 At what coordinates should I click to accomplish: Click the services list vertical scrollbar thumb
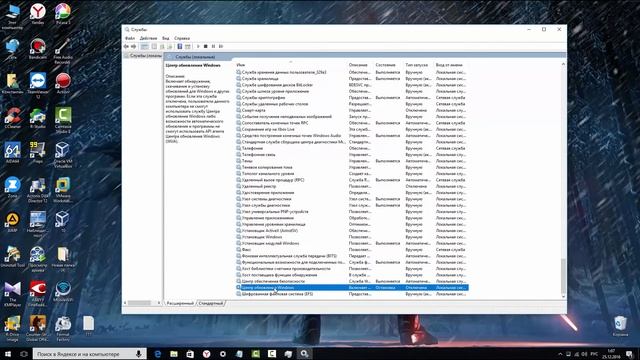563,275
